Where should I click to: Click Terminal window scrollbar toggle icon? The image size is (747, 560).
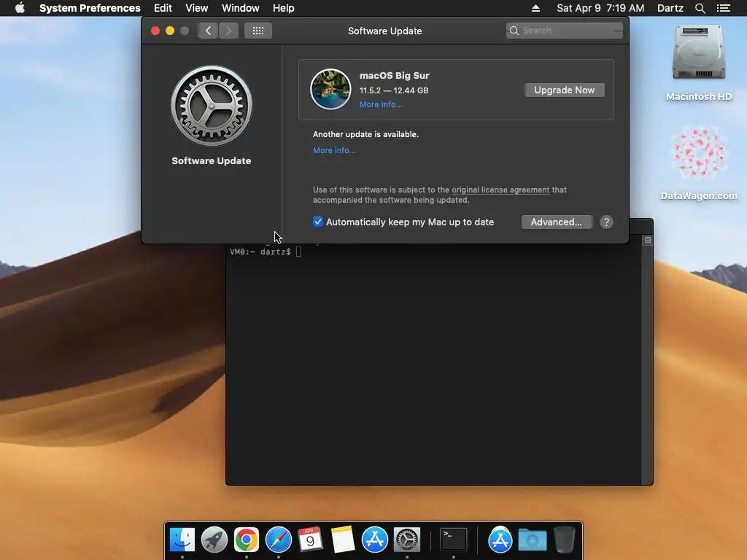click(648, 241)
